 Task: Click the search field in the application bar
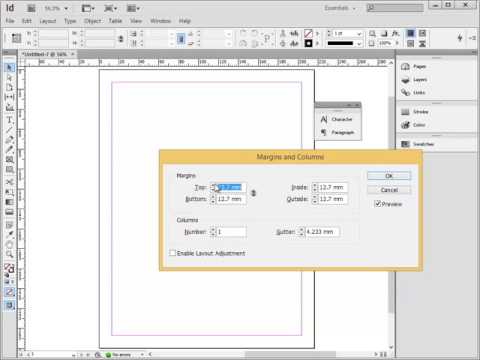(x=395, y=8)
